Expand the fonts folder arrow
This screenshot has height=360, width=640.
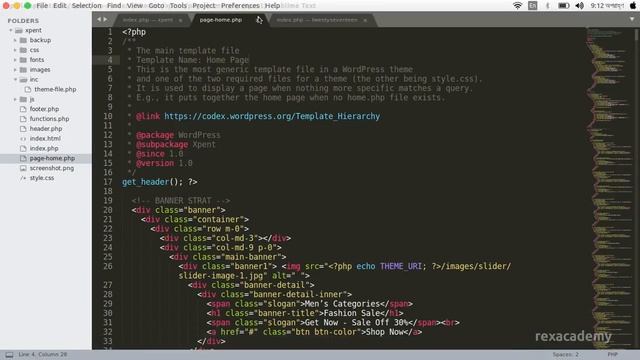(15, 60)
